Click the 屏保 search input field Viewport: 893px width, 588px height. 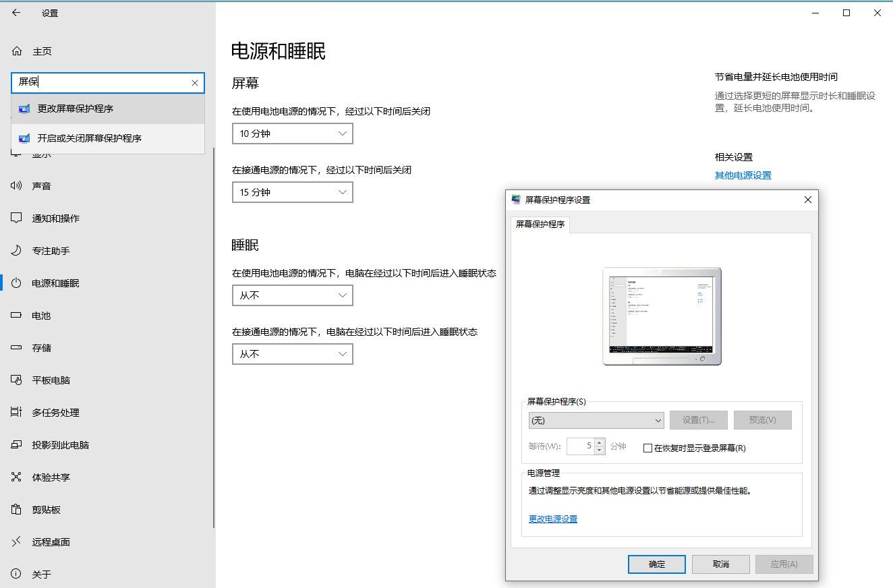click(101, 83)
